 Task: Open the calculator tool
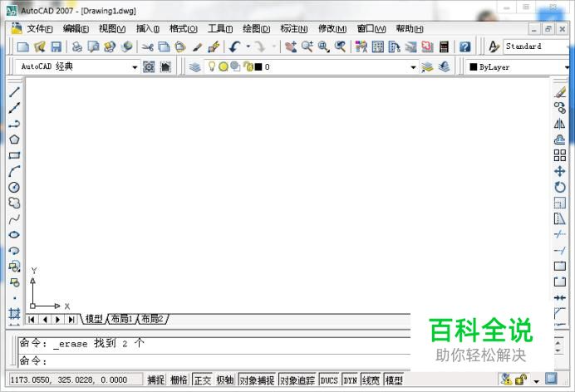coord(444,47)
